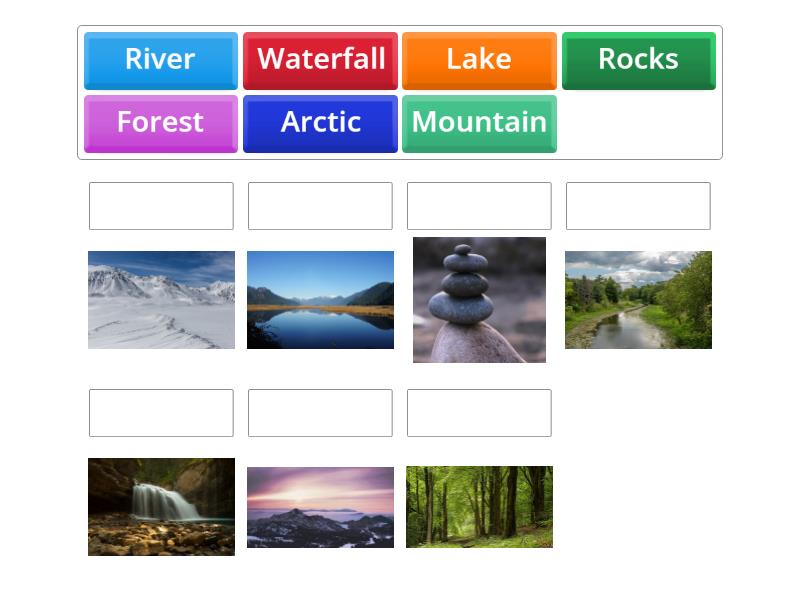Image resolution: width=800 pixels, height=600 pixels.
Task: Click the stacked balancing rocks photo
Action: 479,300
